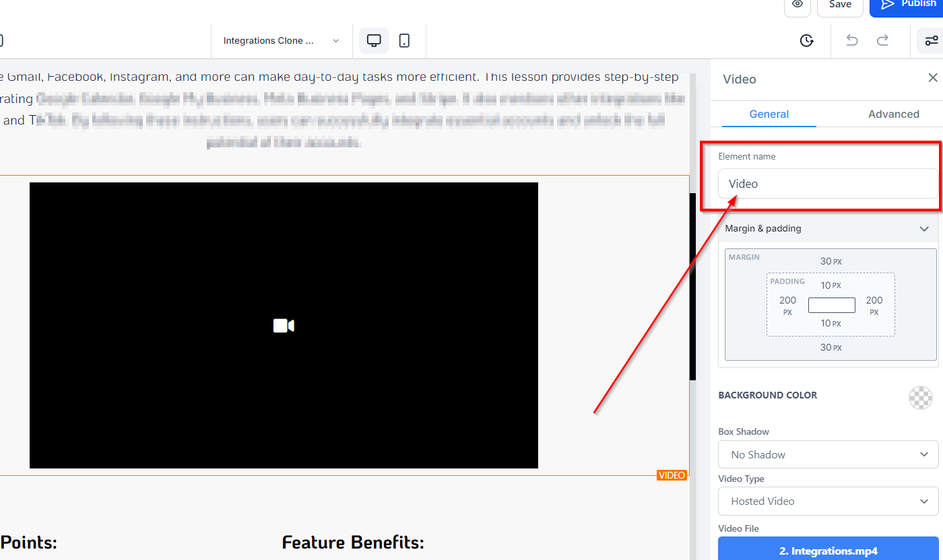Screen dimensions: 943x560
Task: Switch to the Advanced tab
Action: click(893, 114)
